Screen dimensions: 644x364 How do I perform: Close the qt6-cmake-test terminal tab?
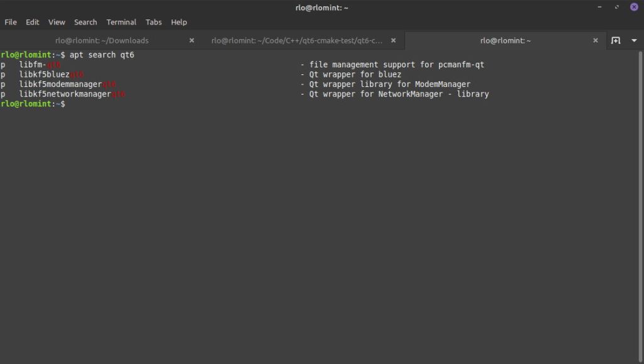(394, 40)
